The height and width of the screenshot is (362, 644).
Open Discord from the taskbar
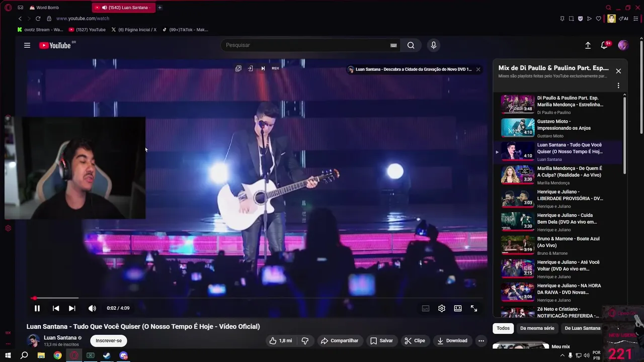pos(123,355)
